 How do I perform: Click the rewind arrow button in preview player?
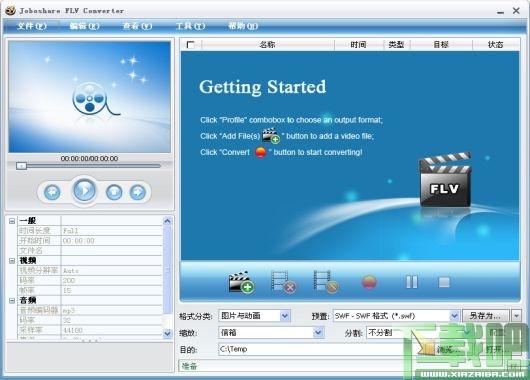point(52,192)
